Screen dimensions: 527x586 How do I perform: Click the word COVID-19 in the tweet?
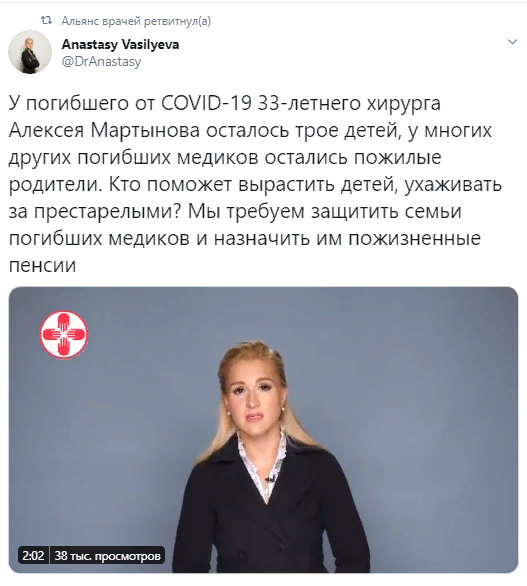206,103
